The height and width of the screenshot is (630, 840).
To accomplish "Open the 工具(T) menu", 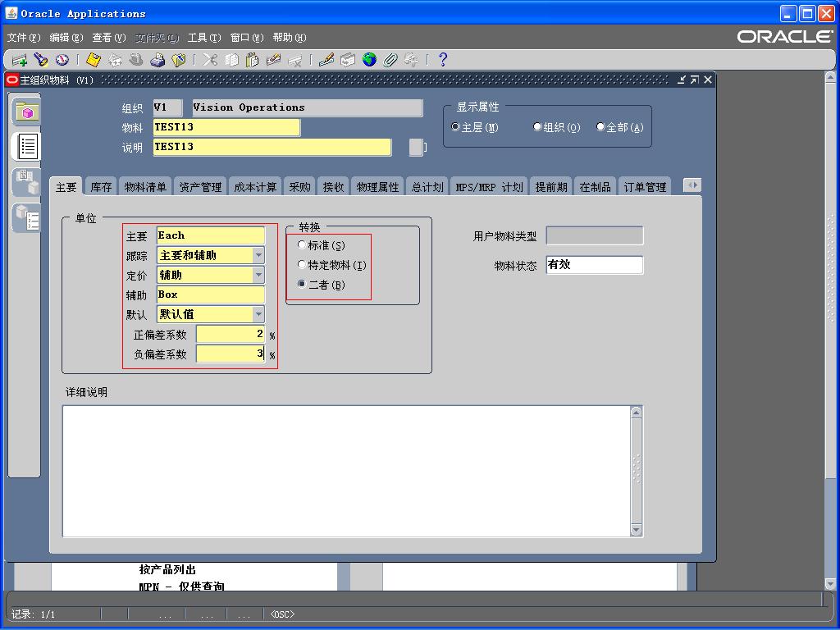I will click(x=204, y=38).
